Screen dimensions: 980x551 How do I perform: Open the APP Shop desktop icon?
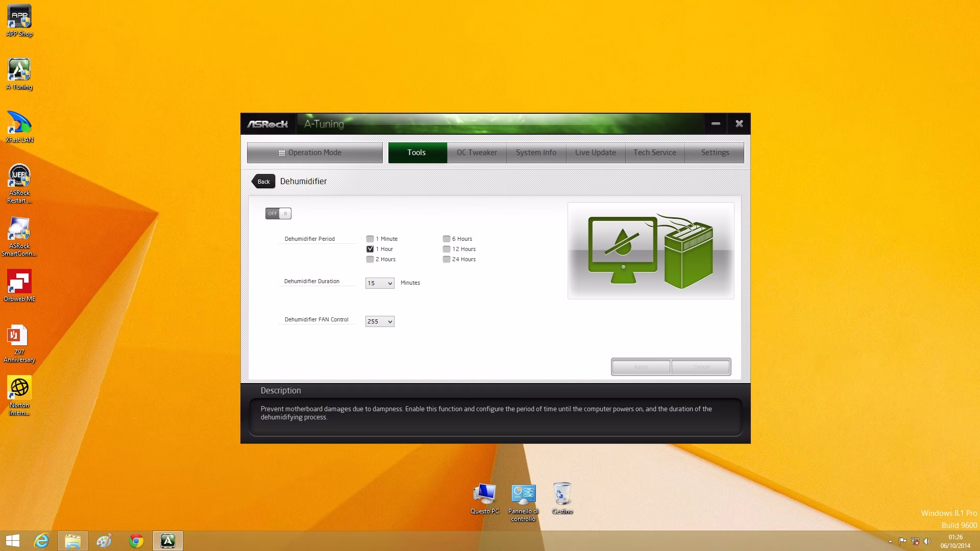click(19, 21)
